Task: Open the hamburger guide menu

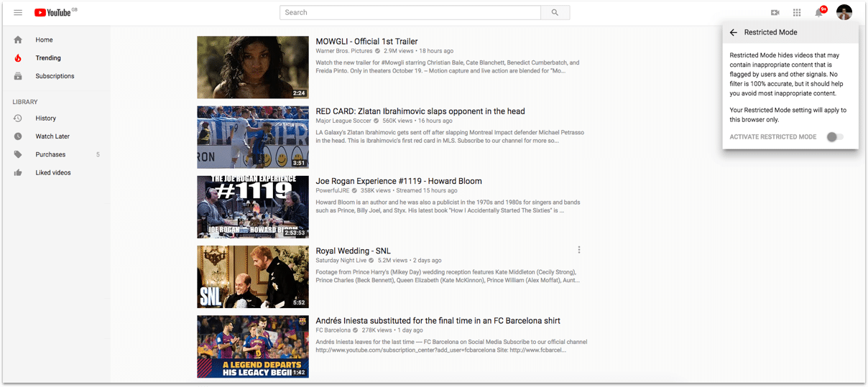Action: click(18, 12)
